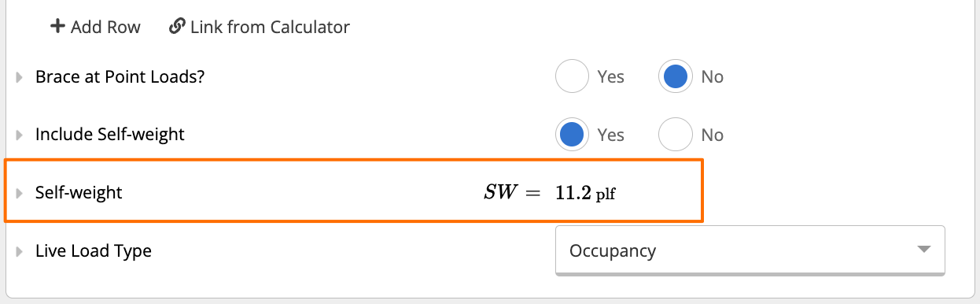This screenshot has width=980, height=304.
Task: Expand the Live Load Type row triangle
Action: [x=20, y=252]
